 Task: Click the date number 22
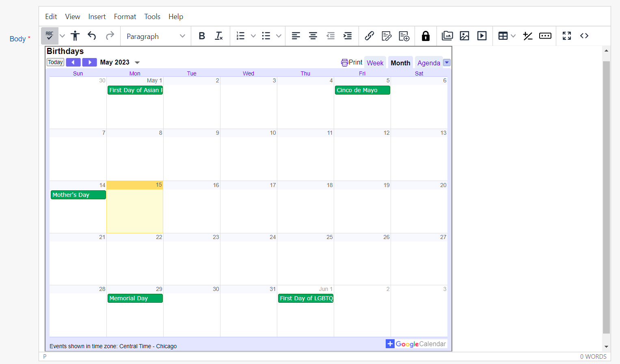click(x=159, y=237)
